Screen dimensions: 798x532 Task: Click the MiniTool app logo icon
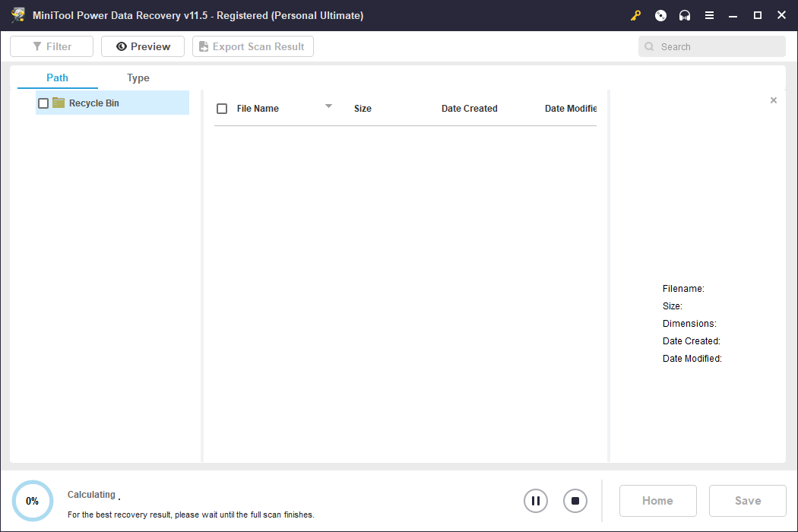click(18, 15)
